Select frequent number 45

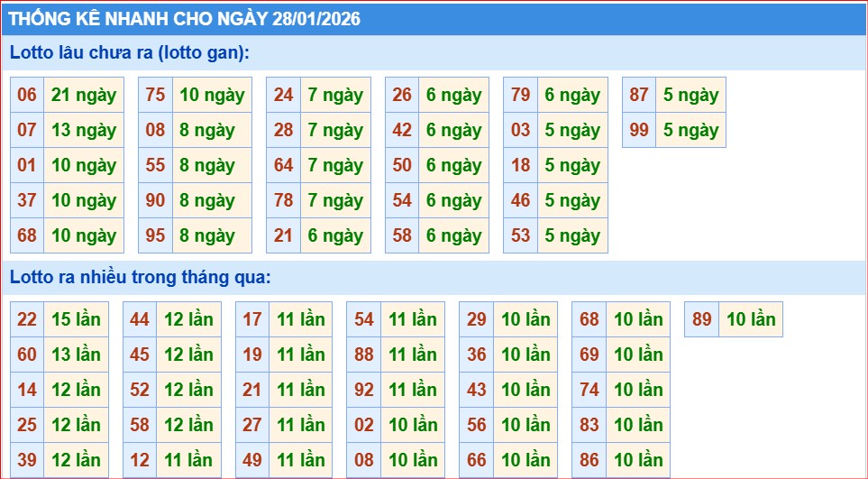[x=140, y=355]
